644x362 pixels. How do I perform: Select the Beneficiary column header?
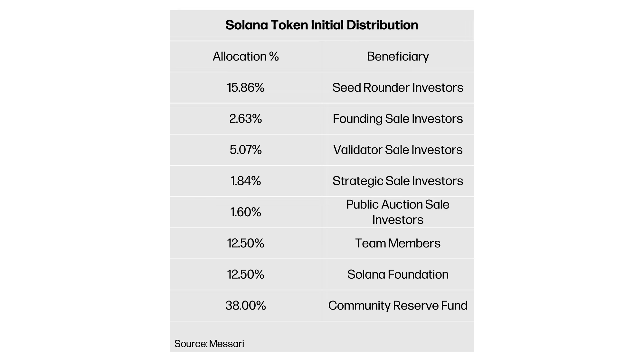coord(398,57)
